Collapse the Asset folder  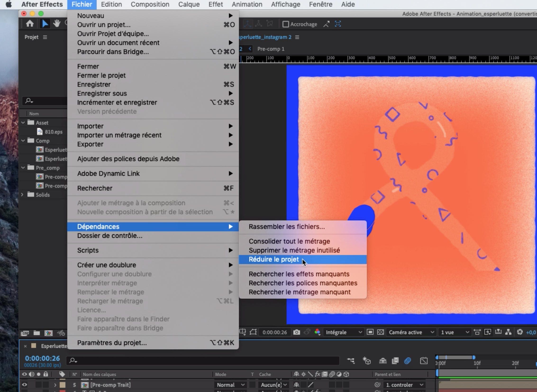pos(23,123)
